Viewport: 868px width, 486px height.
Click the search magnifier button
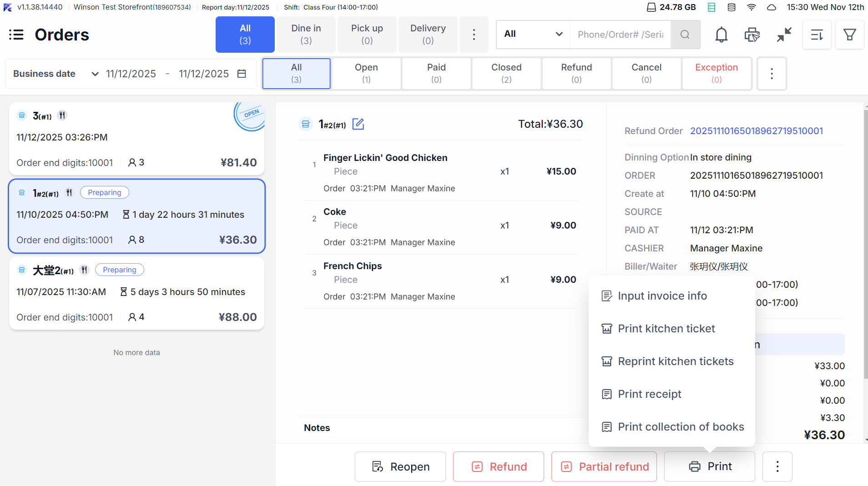point(685,35)
